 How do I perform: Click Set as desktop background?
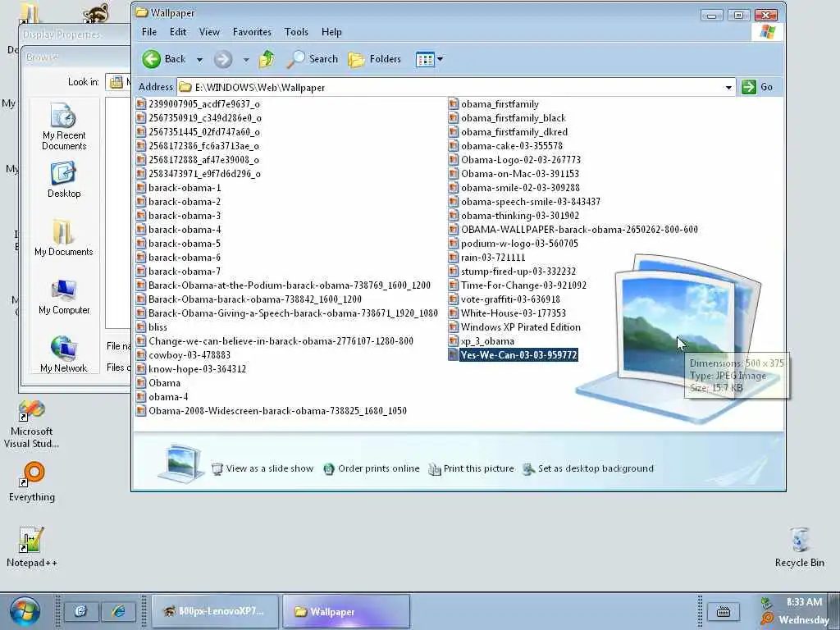pos(587,468)
